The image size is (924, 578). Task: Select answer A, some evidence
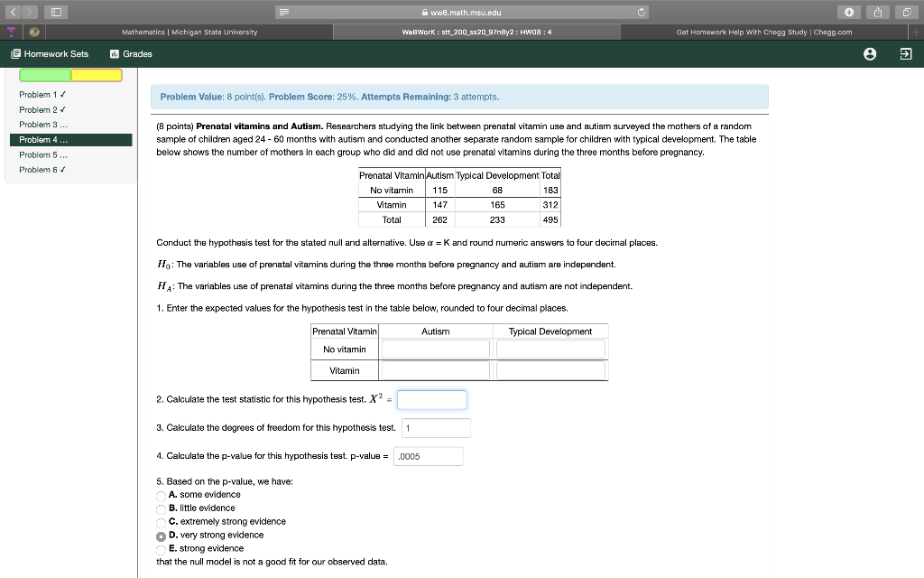coord(161,495)
